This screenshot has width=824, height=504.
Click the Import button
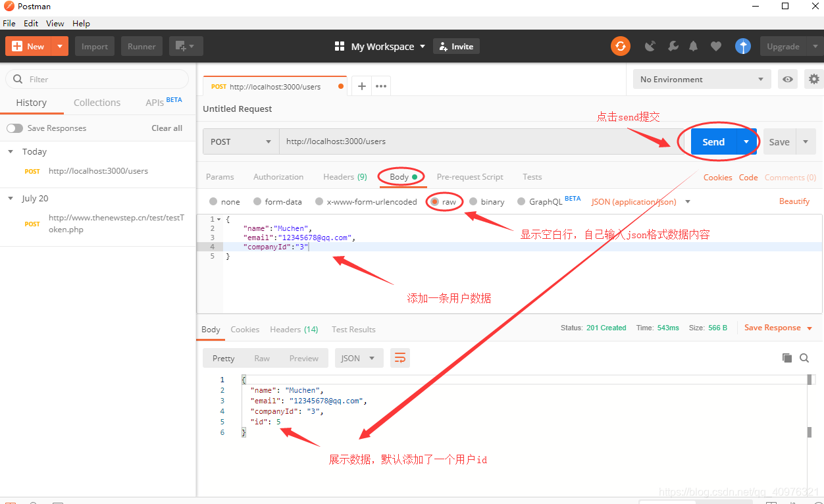point(95,46)
